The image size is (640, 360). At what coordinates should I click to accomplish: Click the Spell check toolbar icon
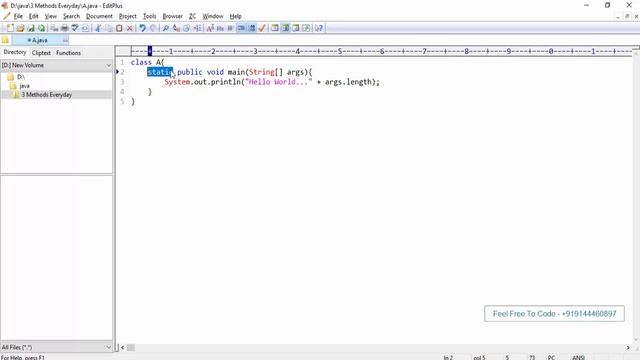coord(75,28)
